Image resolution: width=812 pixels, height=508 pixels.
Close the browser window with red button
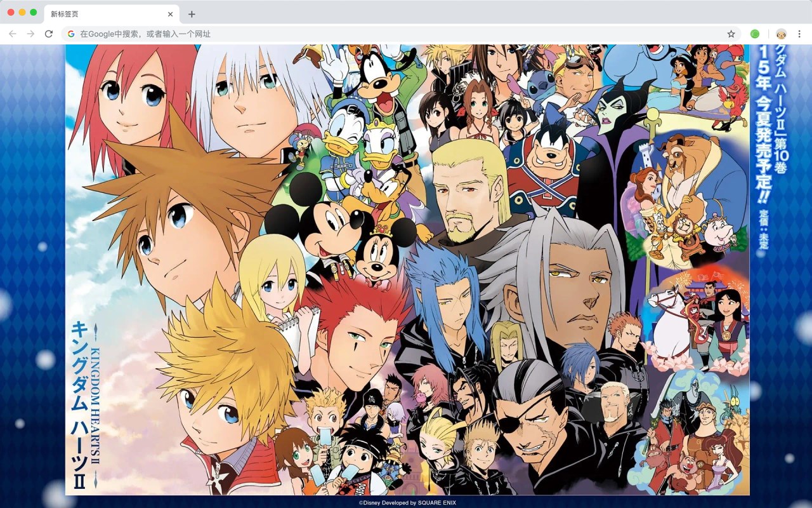(x=11, y=12)
